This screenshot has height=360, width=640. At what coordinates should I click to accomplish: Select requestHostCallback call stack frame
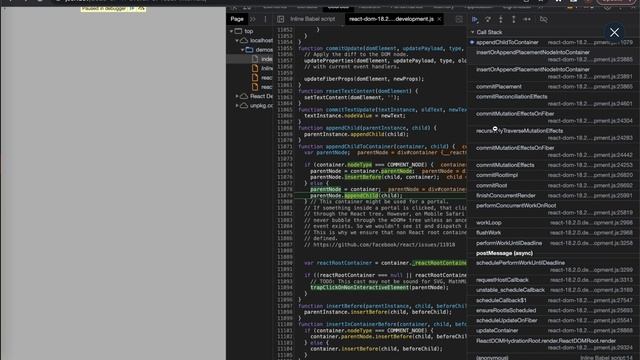click(554, 280)
